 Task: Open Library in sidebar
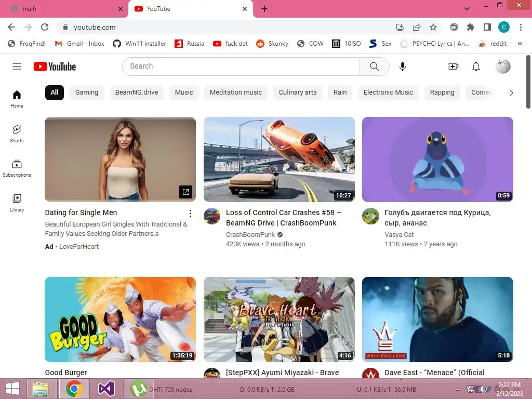pyautogui.click(x=17, y=203)
